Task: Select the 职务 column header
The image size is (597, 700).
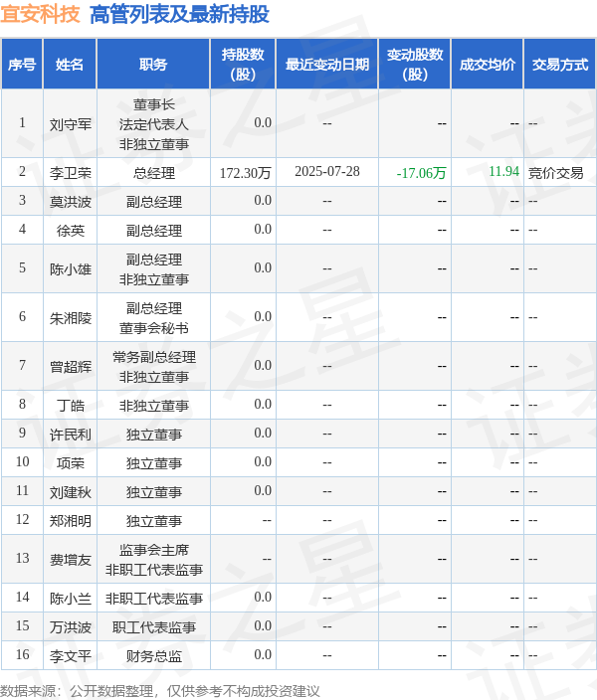Action: 153,65
